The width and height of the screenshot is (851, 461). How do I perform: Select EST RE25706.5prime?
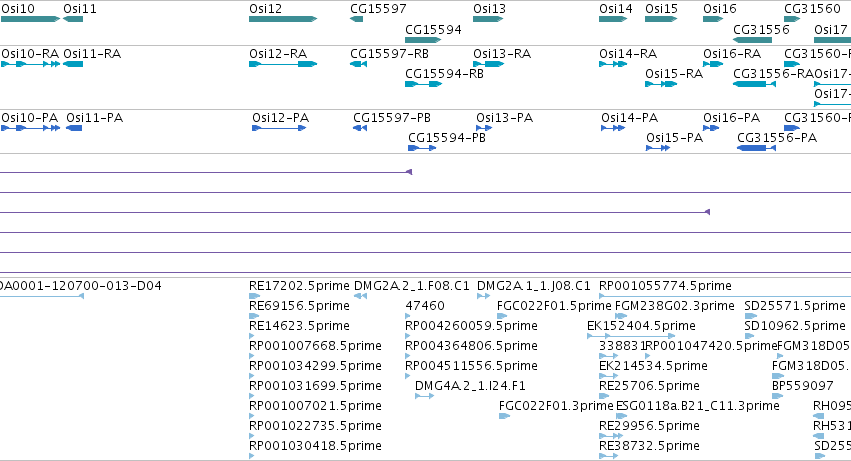649,386
